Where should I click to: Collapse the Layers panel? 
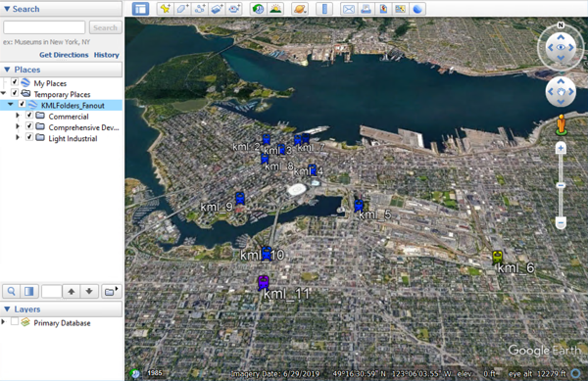click(7, 310)
